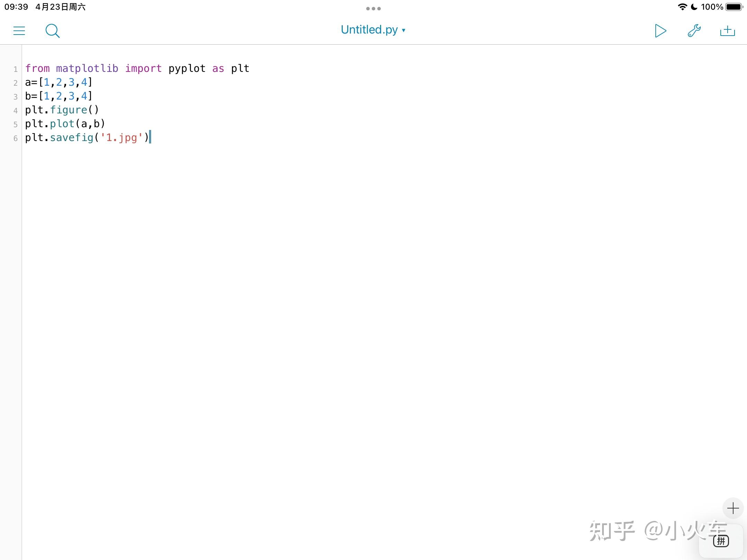The image size is (747, 560).
Task: Open the iPad multitasking three-dots menu
Action: pyautogui.click(x=373, y=9)
